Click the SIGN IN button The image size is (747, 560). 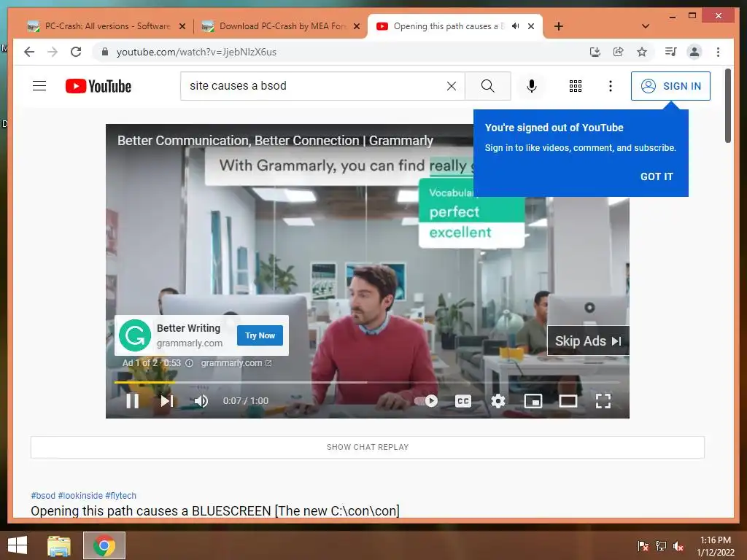point(670,86)
